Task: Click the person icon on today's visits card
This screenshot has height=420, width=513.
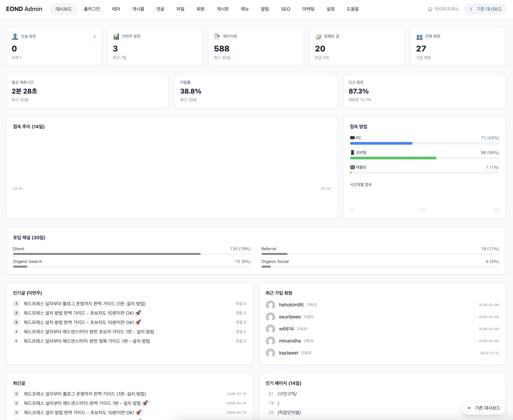Action: click(x=15, y=36)
